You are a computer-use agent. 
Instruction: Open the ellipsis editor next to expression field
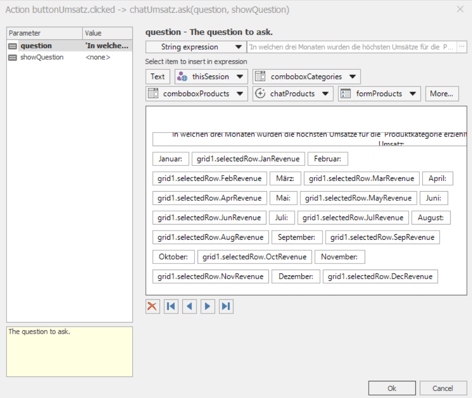[x=461, y=47]
